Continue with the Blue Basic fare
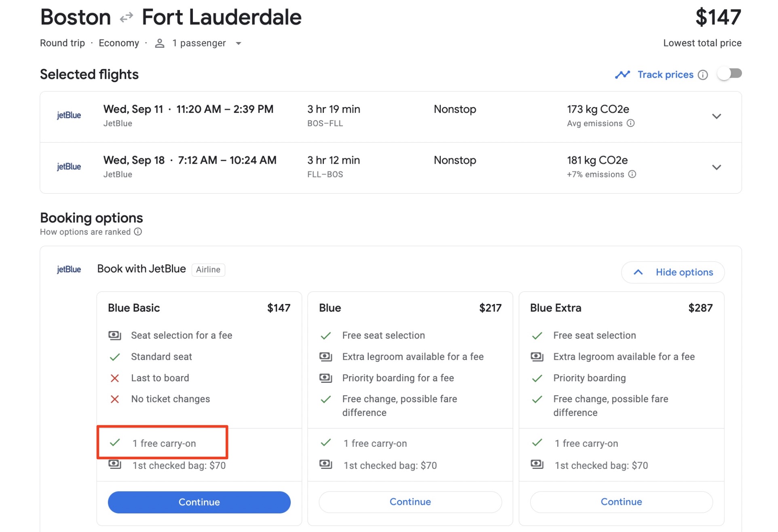Viewport: 778px width, 532px height. point(199,502)
